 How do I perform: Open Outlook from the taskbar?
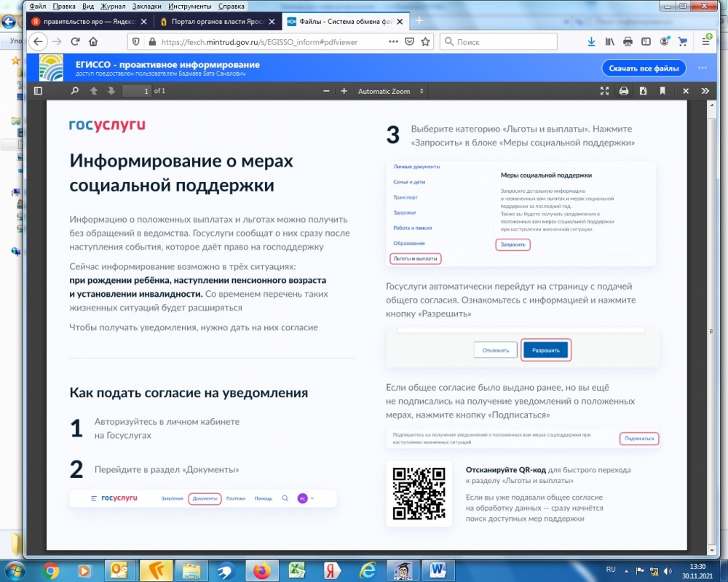coord(120,570)
